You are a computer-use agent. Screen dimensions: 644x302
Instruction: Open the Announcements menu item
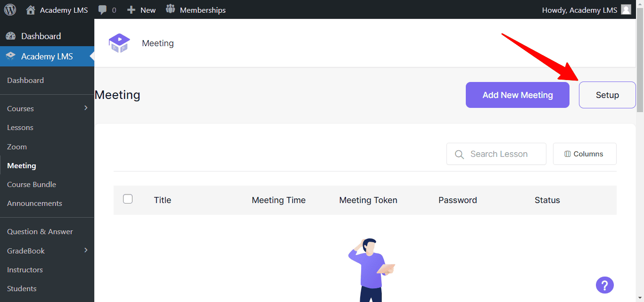point(34,204)
